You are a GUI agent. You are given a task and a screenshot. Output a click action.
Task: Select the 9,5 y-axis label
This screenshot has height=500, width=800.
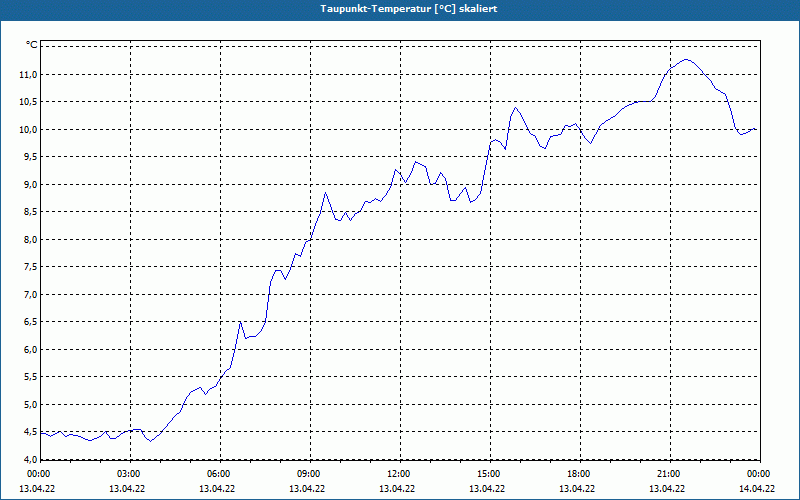pyautogui.click(x=31, y=157)
